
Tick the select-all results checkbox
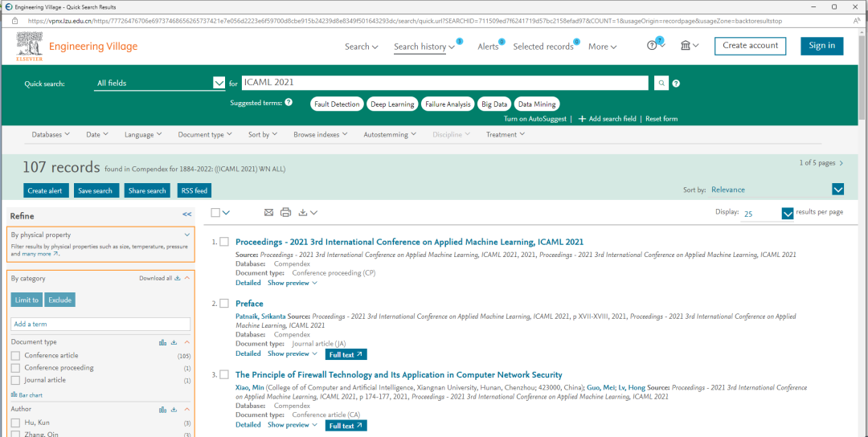pyautogui.click(x=215, y=212)
